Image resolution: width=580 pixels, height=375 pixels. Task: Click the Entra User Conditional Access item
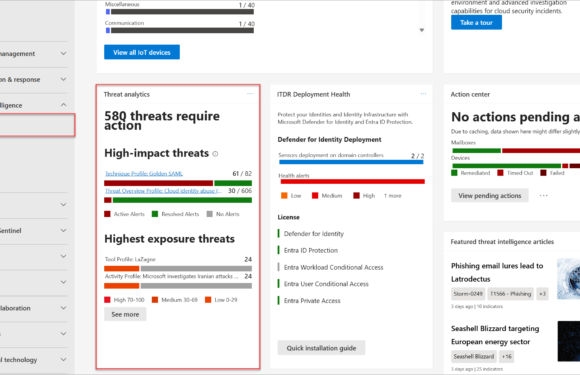[326, 284]
